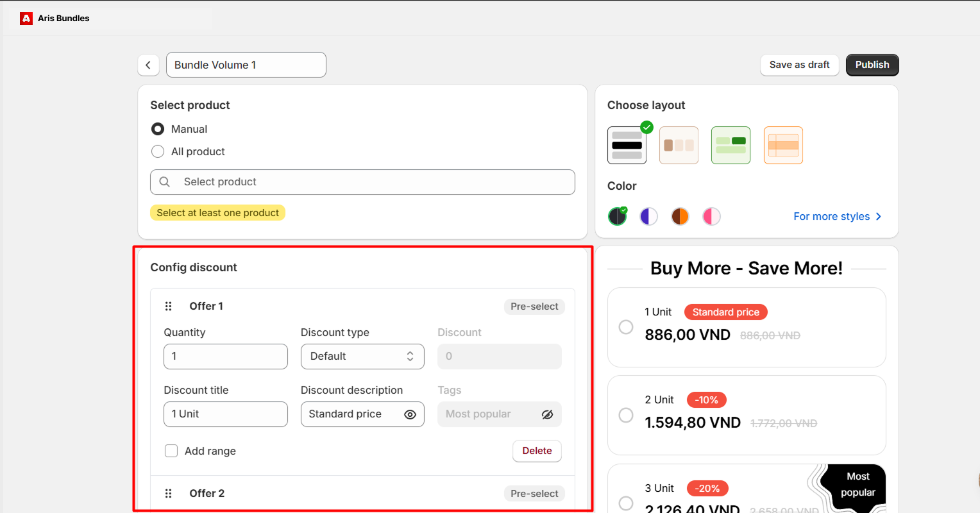The width and height of the screenshot is (980, 513).
Task: Click the chevron next to For more styles
Action: 879,217
